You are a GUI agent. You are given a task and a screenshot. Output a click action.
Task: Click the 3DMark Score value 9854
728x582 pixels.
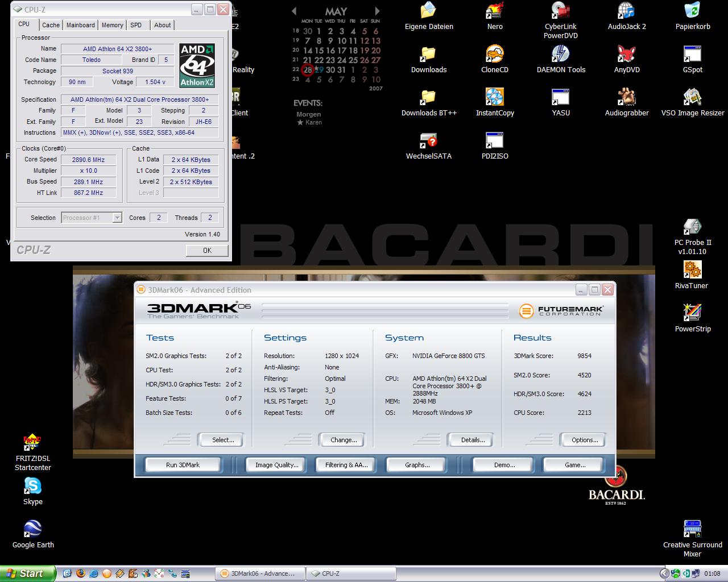584,356
